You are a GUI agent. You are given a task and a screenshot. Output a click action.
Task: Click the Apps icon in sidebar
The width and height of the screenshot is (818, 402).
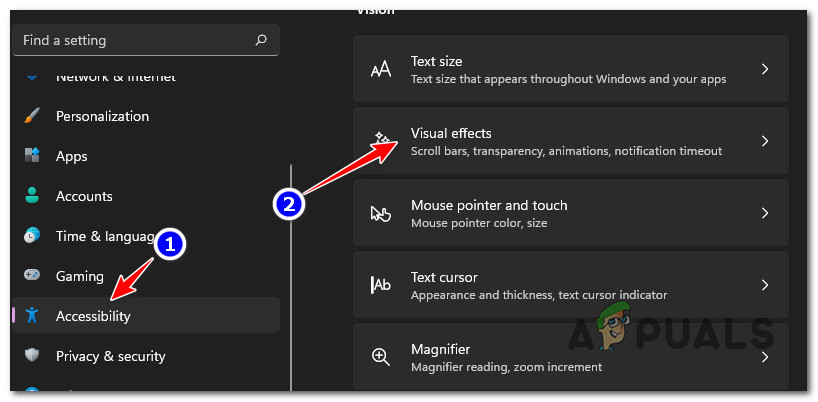32,156
